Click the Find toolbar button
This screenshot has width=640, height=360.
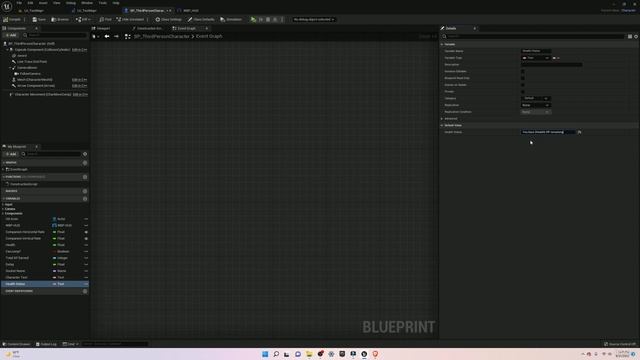(105, 19)
